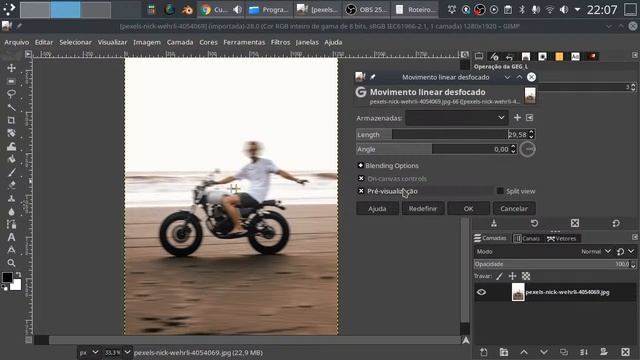Select the pexels-nick-wehrli-4054069.jpg layer

coord(555,292)
